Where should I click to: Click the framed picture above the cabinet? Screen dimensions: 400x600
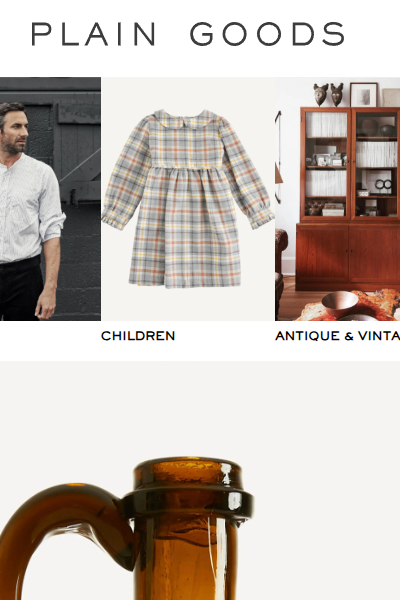pos(363,95)
